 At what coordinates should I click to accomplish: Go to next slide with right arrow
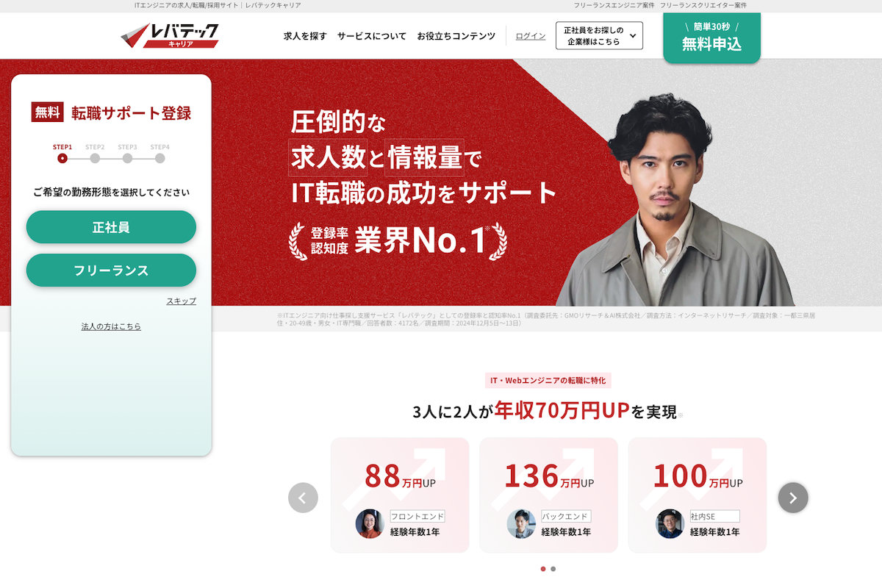[x=793, y=498]
